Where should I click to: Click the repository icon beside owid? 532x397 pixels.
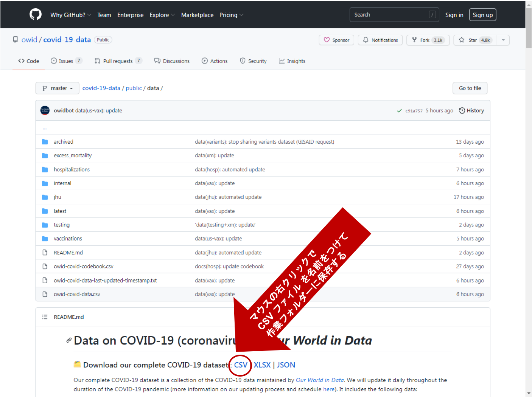tap(15, 40)
